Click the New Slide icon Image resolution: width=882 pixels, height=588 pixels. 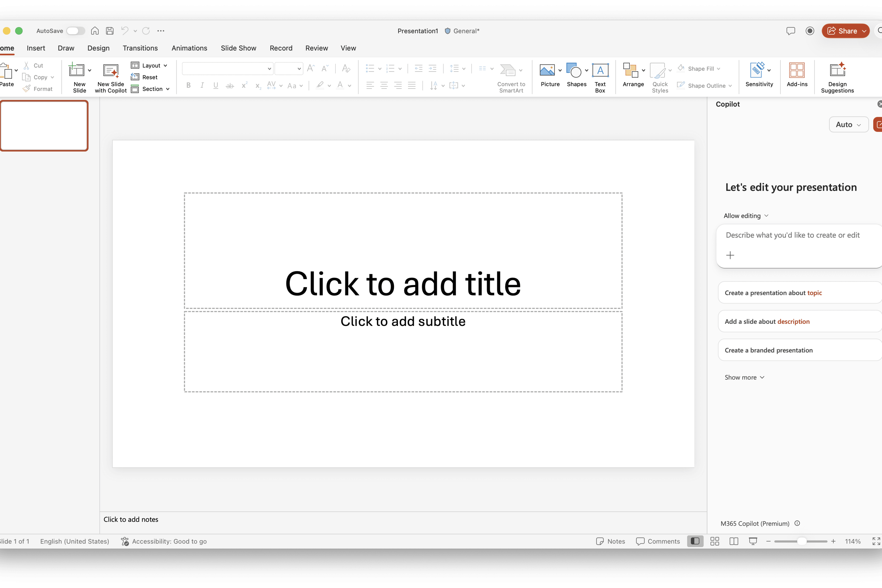tap(76, 70)
